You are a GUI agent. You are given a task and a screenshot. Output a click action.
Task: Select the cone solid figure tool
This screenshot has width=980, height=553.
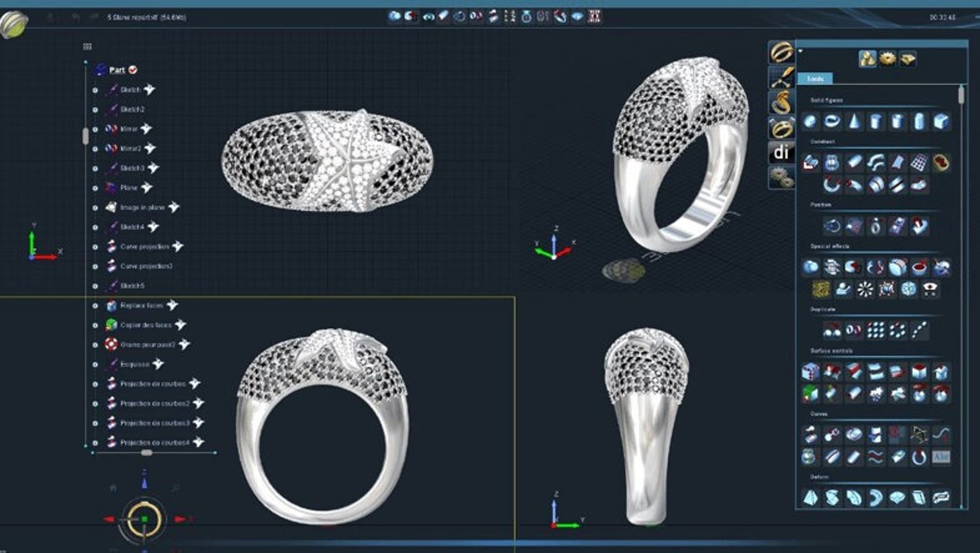pyautogui.click(x=854, y=121)
